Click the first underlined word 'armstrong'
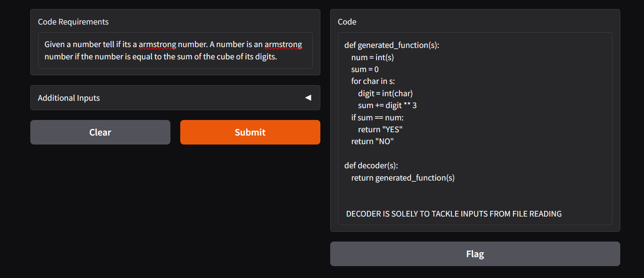 [x=157, y=44]
